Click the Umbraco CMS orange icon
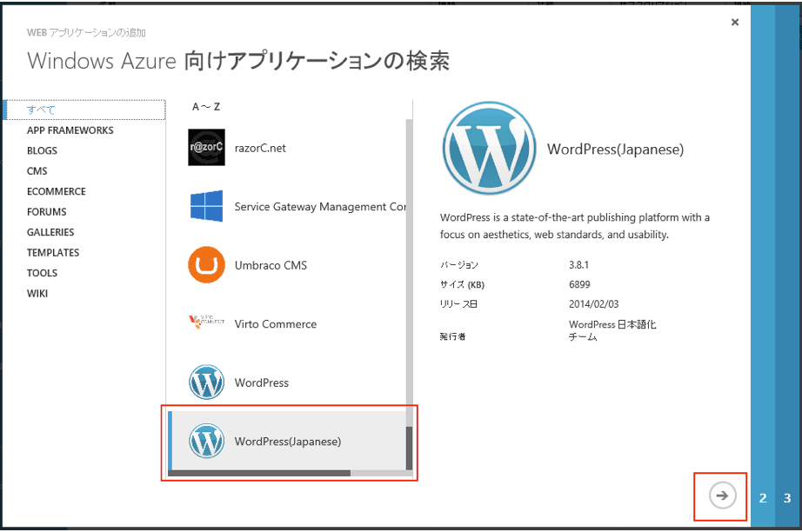Image resolution: width=802 pixels, height=532 pixels. tap(206, 265)
